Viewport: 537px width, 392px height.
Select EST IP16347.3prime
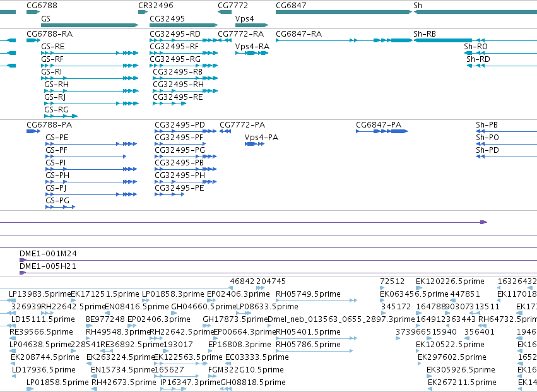coord(190,383)
